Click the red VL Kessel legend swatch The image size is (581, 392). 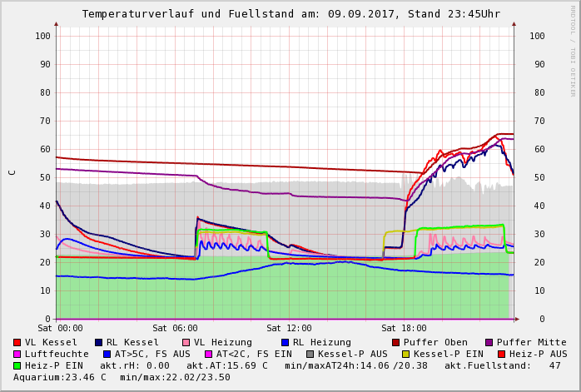click(x=17, y=342)
